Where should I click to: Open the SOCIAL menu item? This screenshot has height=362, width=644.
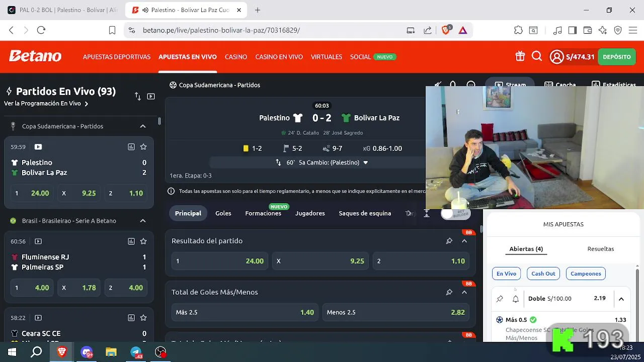(360, 57)
